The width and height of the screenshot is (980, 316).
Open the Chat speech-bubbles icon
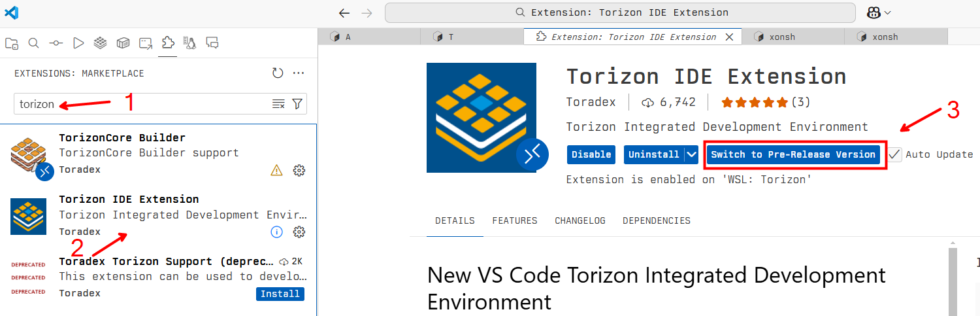[212, 43]
